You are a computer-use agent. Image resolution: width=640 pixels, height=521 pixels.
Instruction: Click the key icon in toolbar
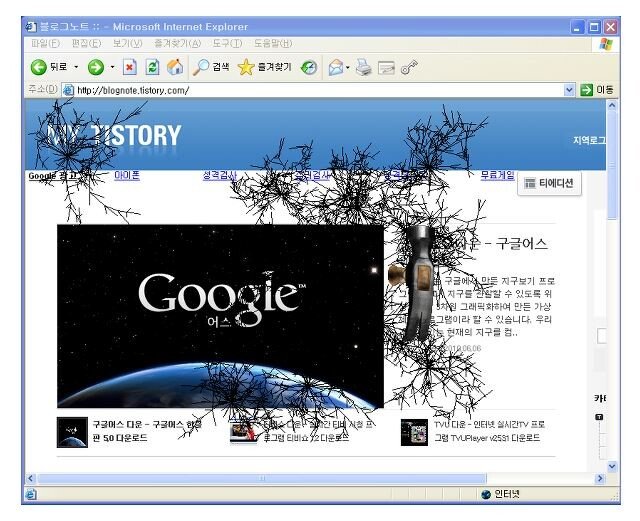tap(409, 67)
